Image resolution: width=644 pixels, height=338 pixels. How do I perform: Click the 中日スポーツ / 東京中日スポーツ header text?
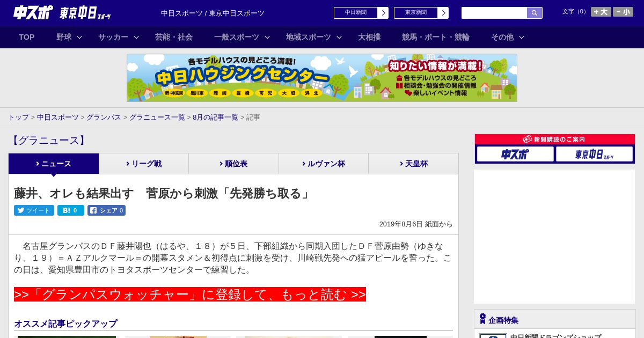point(213,13)
